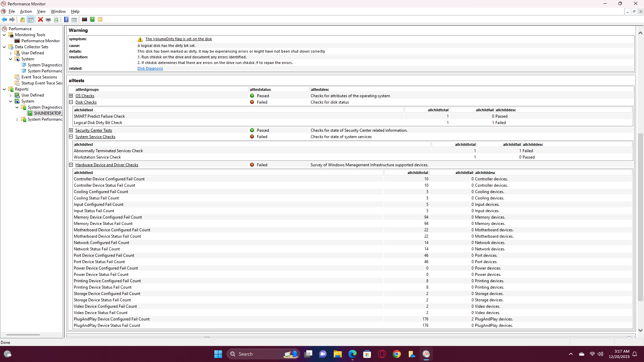Click the red Delete X icon
The image size is (644, 362).
(40, 19)
